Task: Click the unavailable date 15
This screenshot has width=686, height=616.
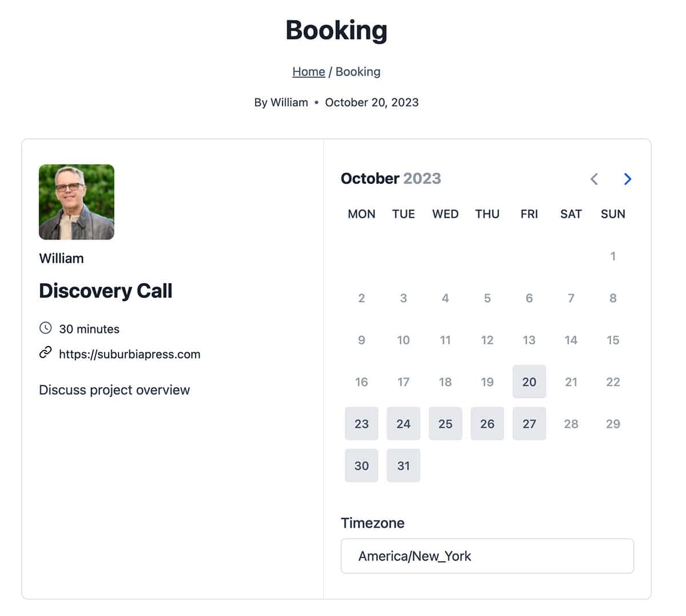Action: coord(613,340)
